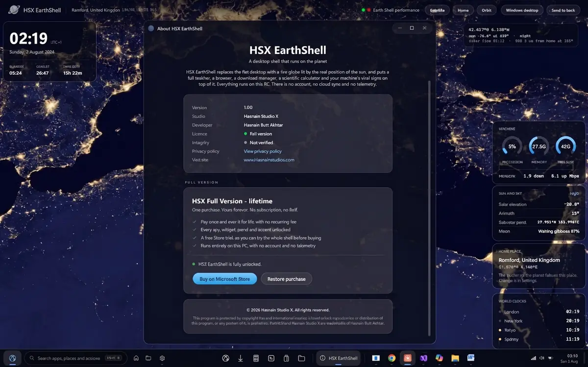Click the clipboard icon in the taskbar
The width and height of the screenshot is (588, 367).
(x=287, y=358)
